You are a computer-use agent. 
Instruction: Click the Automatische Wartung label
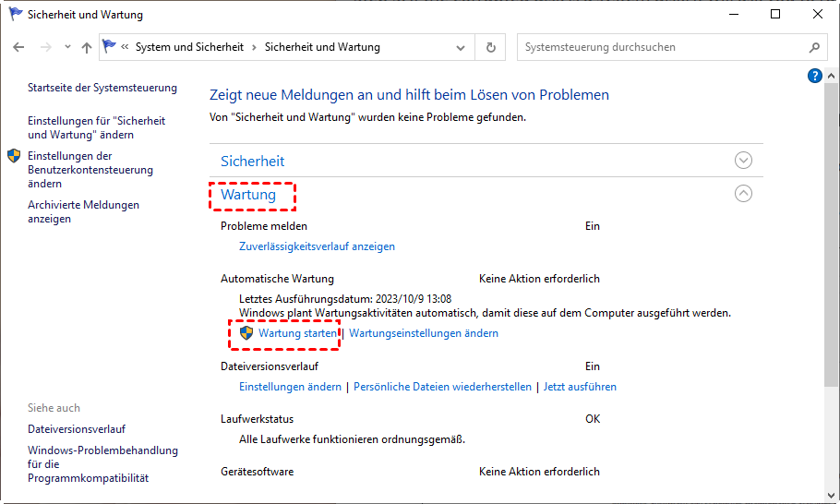[278, 279]
